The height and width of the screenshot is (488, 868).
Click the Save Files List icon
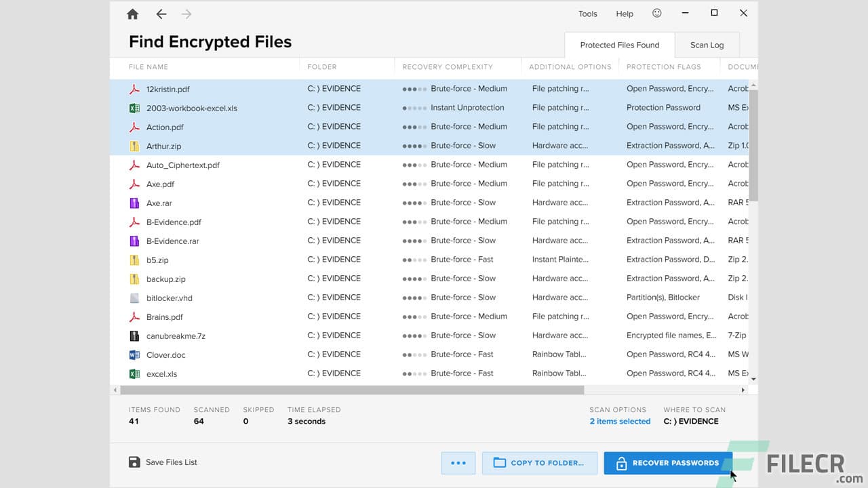(134, 462)
